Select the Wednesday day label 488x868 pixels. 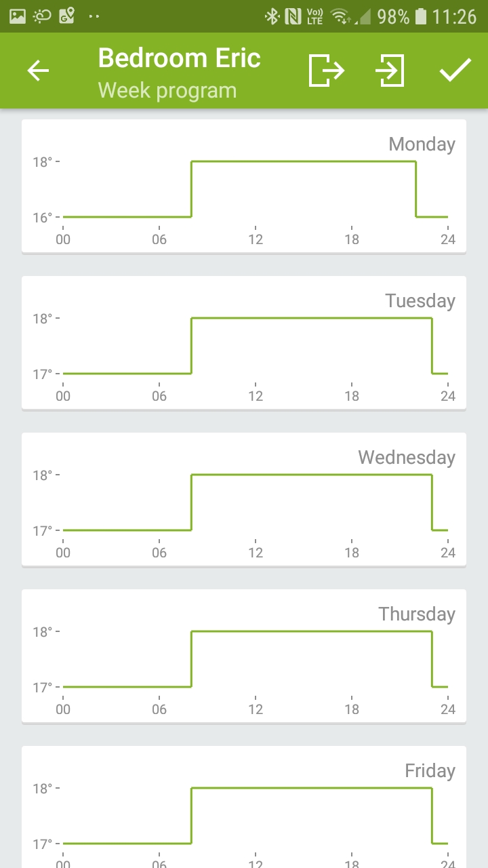(406, 457)
